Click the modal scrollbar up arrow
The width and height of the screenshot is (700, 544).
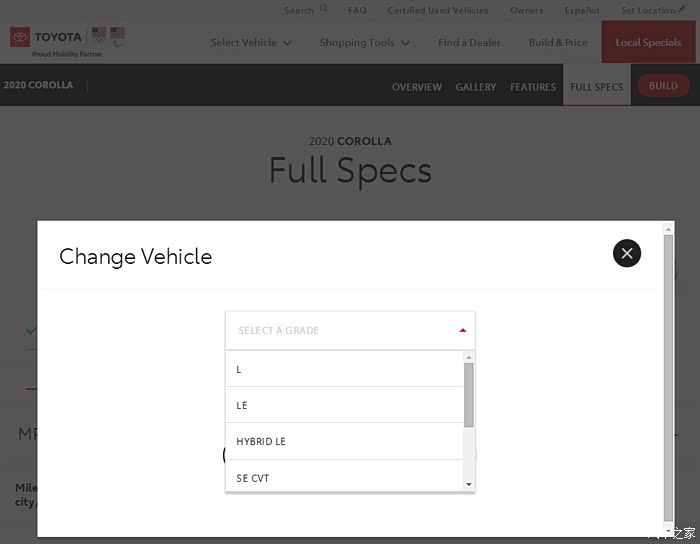coord(668,229)
